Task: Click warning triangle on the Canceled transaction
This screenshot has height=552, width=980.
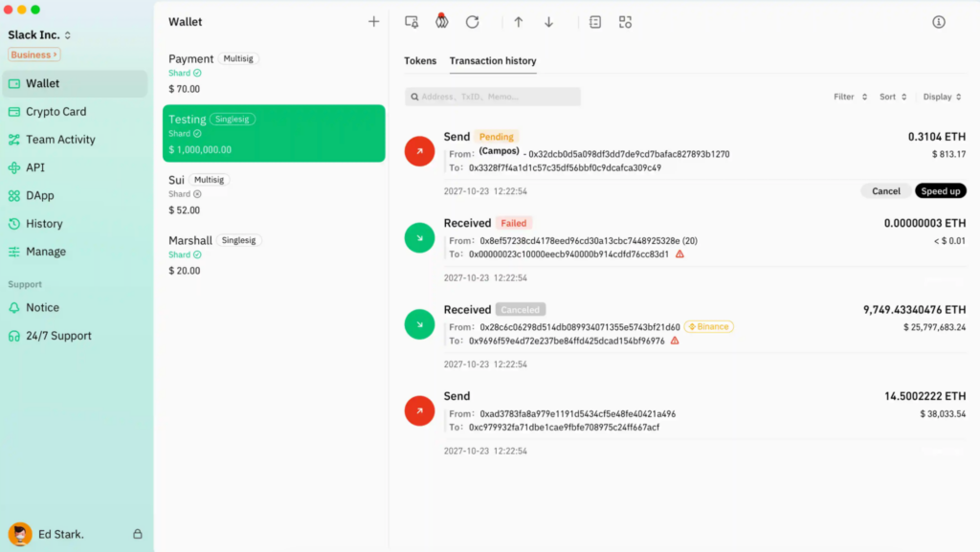Action: click(x=675, y=341)
